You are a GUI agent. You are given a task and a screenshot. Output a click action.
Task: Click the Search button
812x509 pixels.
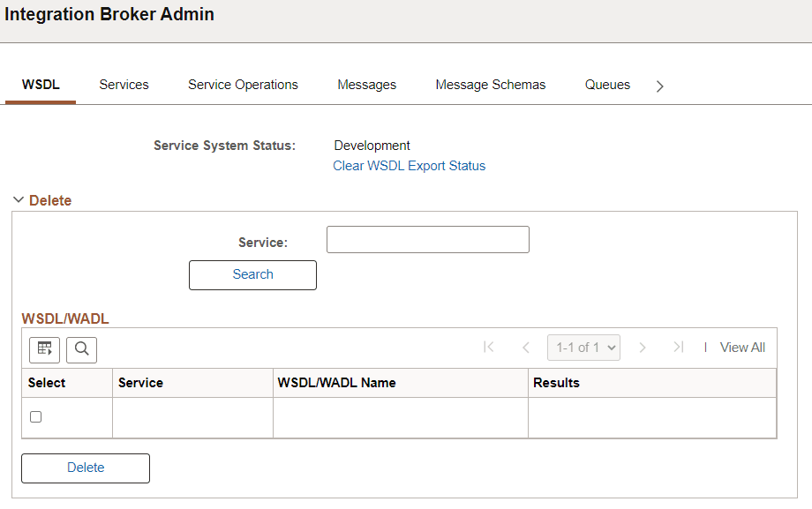(252, 274)
